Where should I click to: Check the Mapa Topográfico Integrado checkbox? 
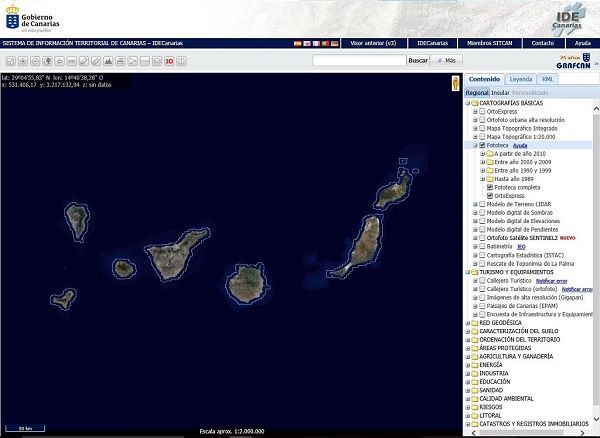(482, 128)
